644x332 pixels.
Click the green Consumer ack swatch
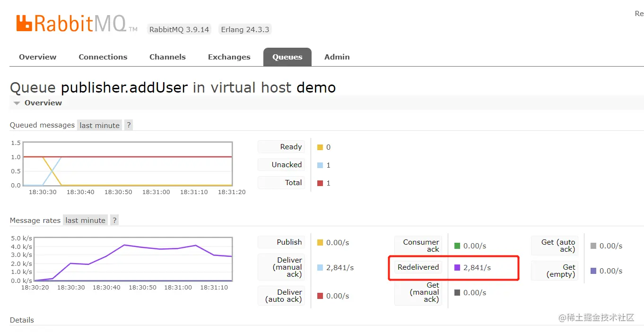[x=457, y=246]
